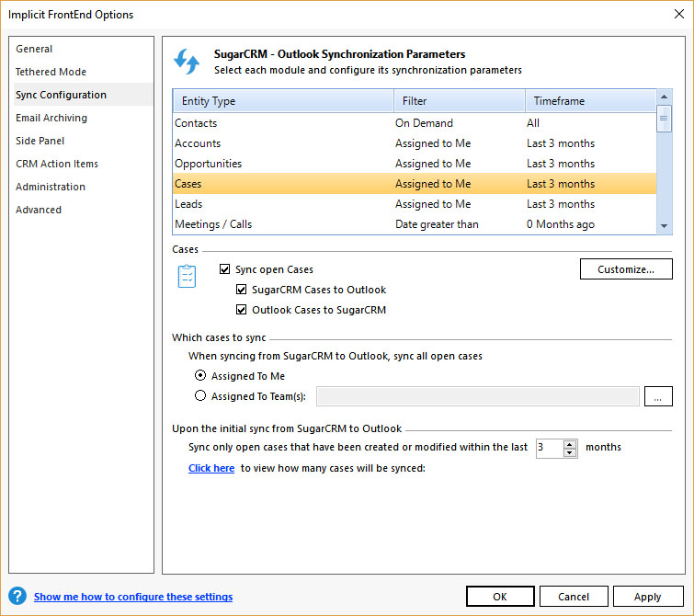
Task: Follow the 'Click here' link
Action: (211, 468)
